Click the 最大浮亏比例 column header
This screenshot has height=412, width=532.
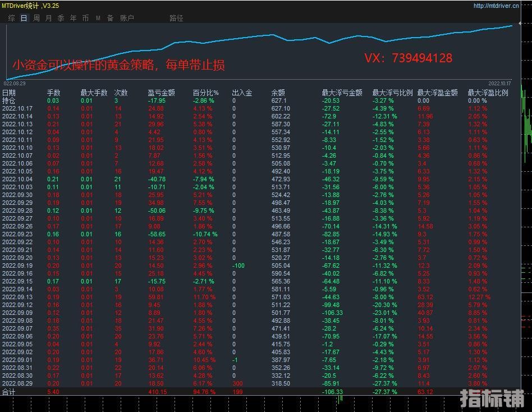click(393, 93)
